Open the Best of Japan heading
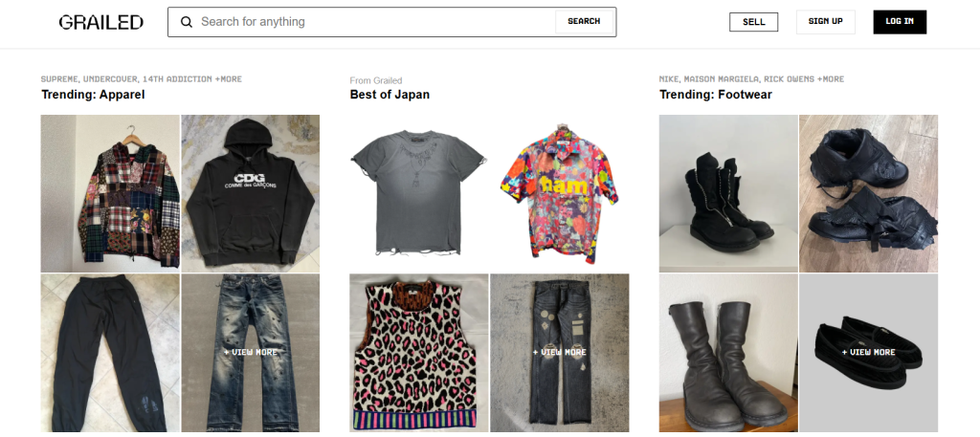This screenshot has height=437, width=980. point(390,95)
